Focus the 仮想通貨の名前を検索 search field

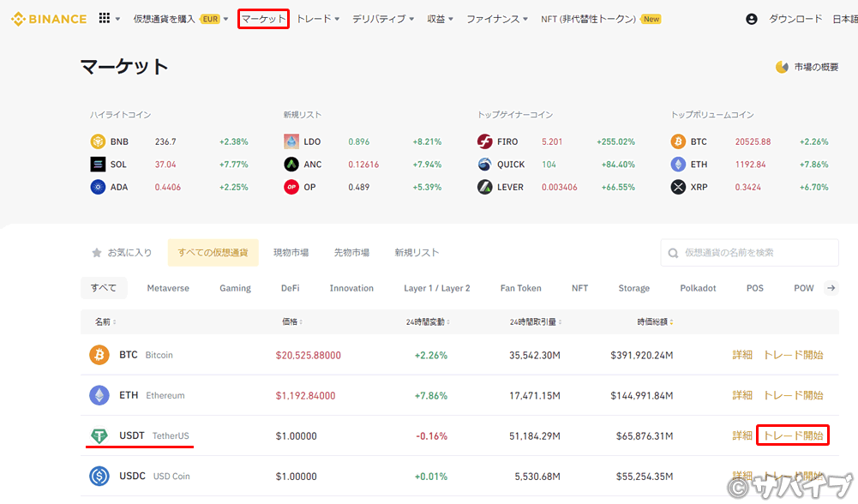pyautogui.click(x=749, y=253)
